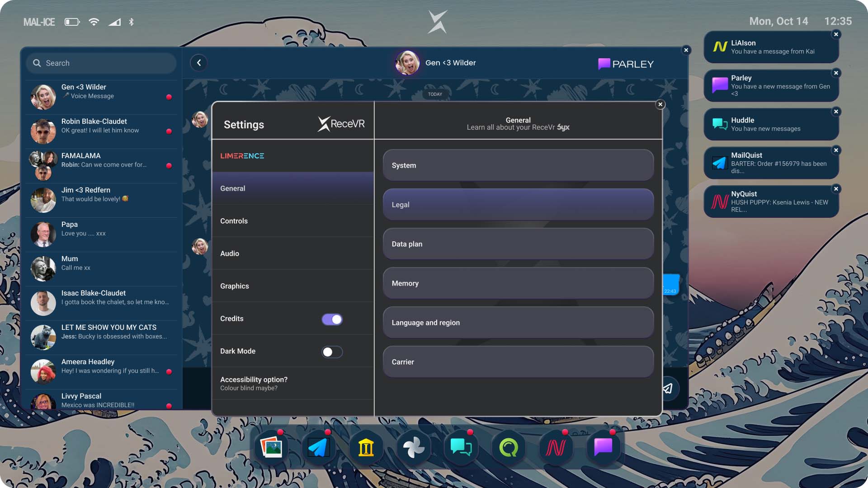Select the Audio settings tab
This screenshot has width=868, height=488.
[x=293, y=253]
